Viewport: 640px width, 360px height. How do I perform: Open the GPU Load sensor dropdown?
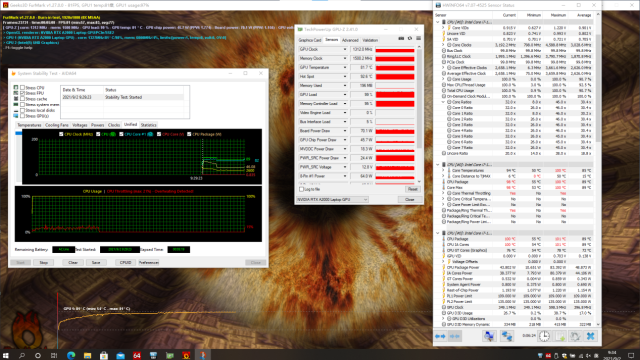click(345, 95)
